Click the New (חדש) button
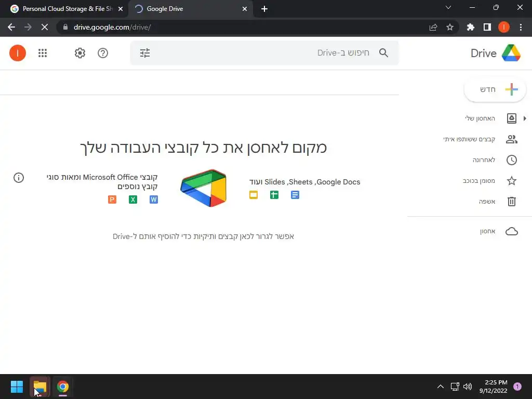This screenshot has height=399, width=532. pos(495,89)
